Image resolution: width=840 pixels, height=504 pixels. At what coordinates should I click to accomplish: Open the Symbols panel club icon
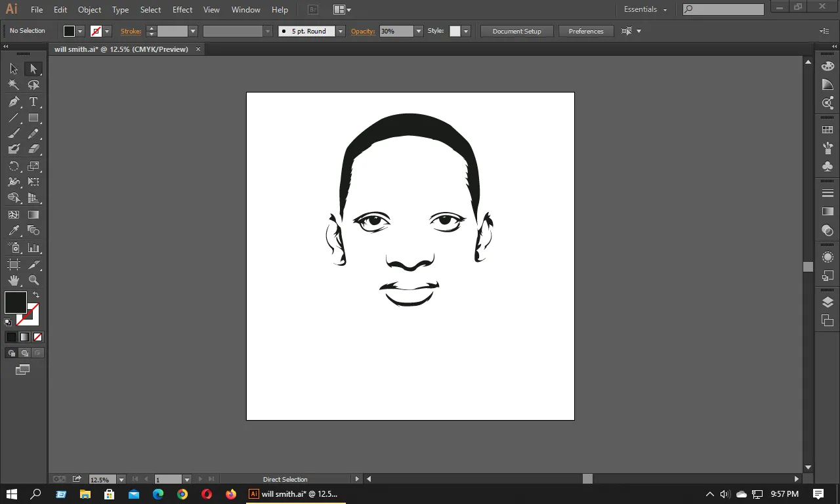pyautogui.click(x=828, y=166)
